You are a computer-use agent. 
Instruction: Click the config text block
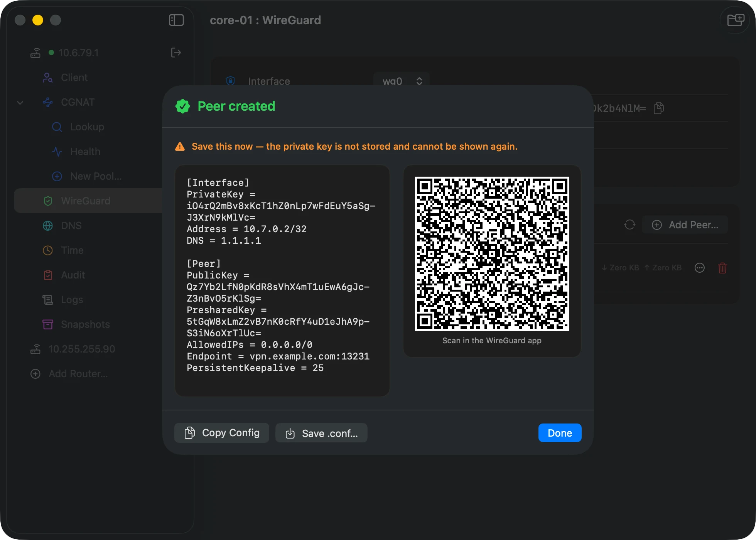point(282,280)
